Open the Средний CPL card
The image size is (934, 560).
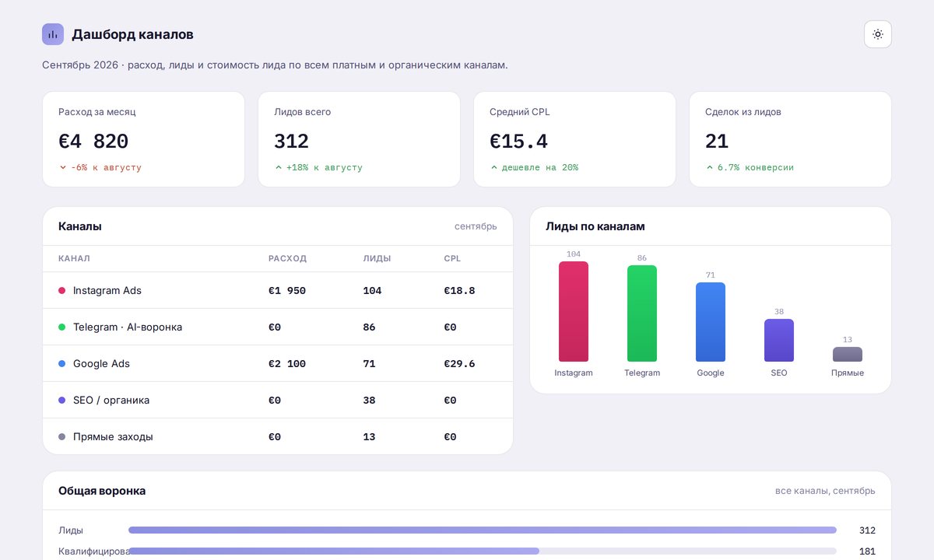tap(574, 139)
